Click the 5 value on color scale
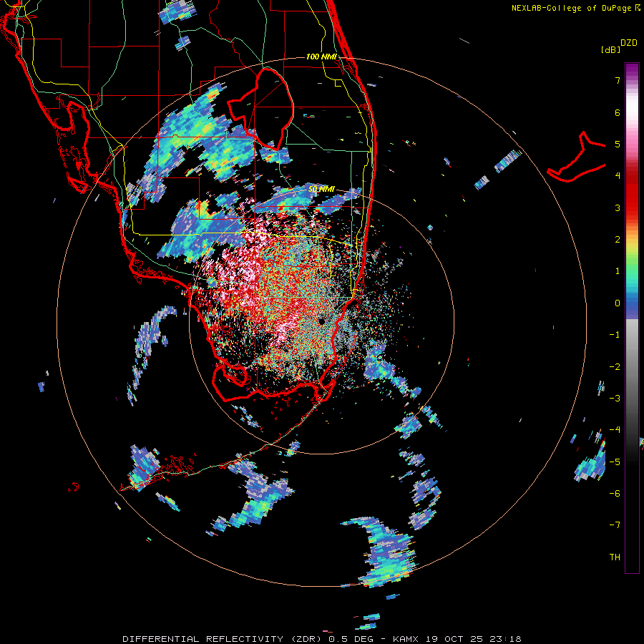This screenshot has height=644, width=644. coord(618,144)
